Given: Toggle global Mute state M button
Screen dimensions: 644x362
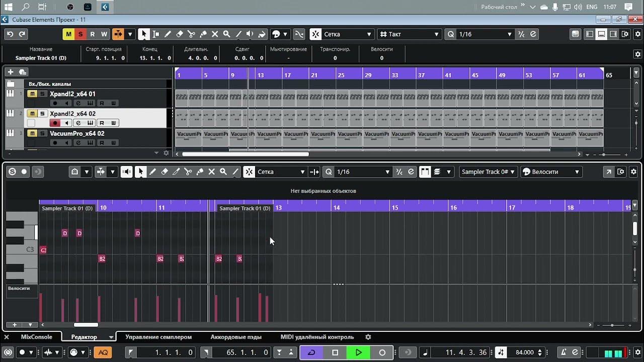Looking at the screenshot, I should [x=68, y=34].
